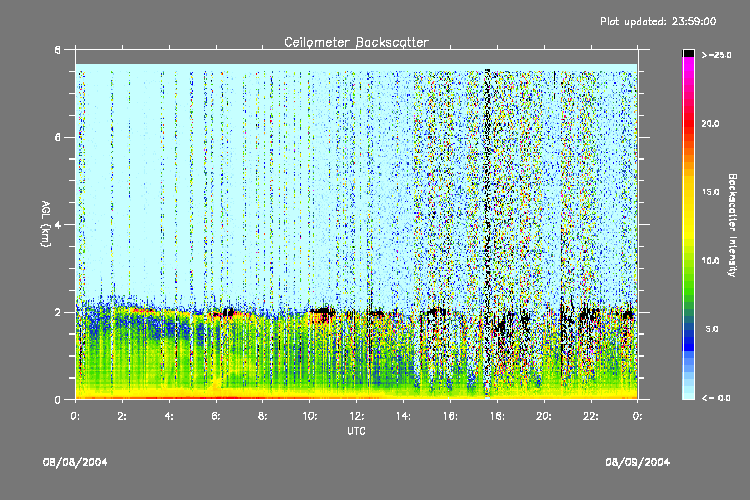Click the yellow section of the colorbar near 15.0
This screenshot has width=750, height=500.
pyautogui.click(x=688, y=192)
